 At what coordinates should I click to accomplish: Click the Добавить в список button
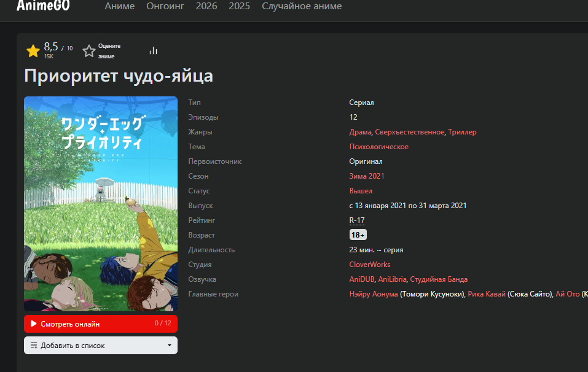tap(101, 345)
